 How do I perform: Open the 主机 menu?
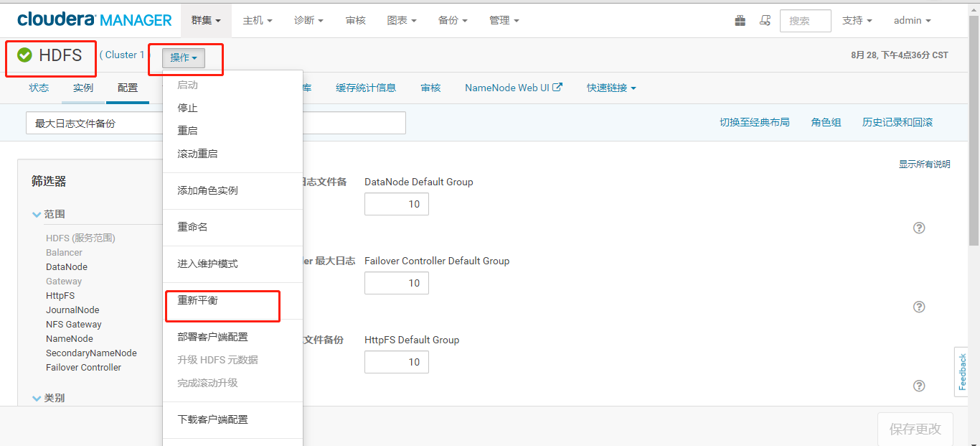point(258,20)
